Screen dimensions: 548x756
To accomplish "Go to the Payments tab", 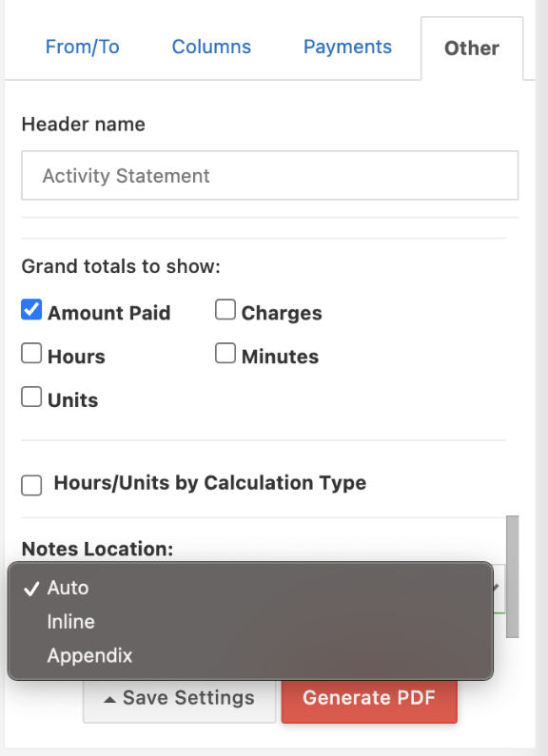I will pyautogui.click(x=347, y=47).
